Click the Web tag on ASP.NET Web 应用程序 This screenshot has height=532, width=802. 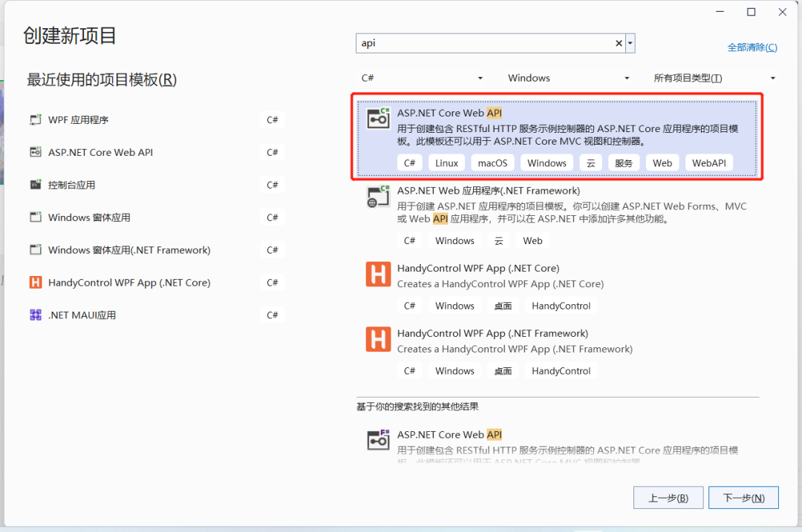pyautogui.click(x=532, y=240)
